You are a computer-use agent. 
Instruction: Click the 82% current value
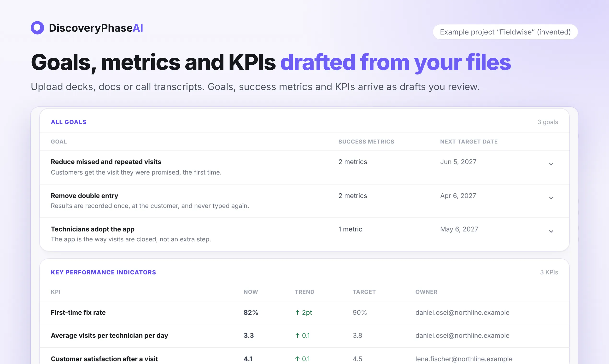click(251, 313)
